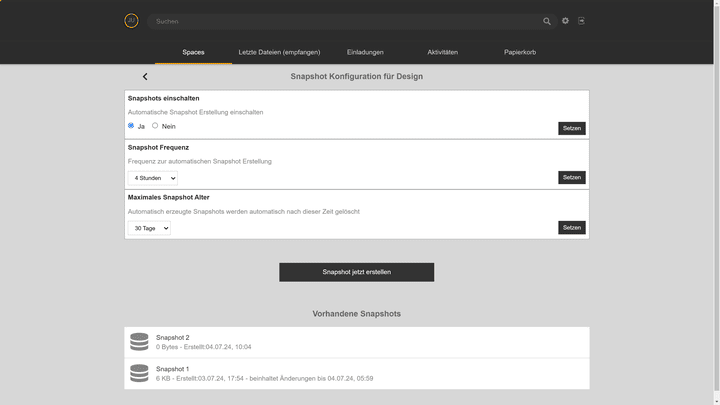The height and width of the screenshot is (405, 720).
Task: Click Setzen for Snapshot Frequenz
Action: tap(571, 178)
